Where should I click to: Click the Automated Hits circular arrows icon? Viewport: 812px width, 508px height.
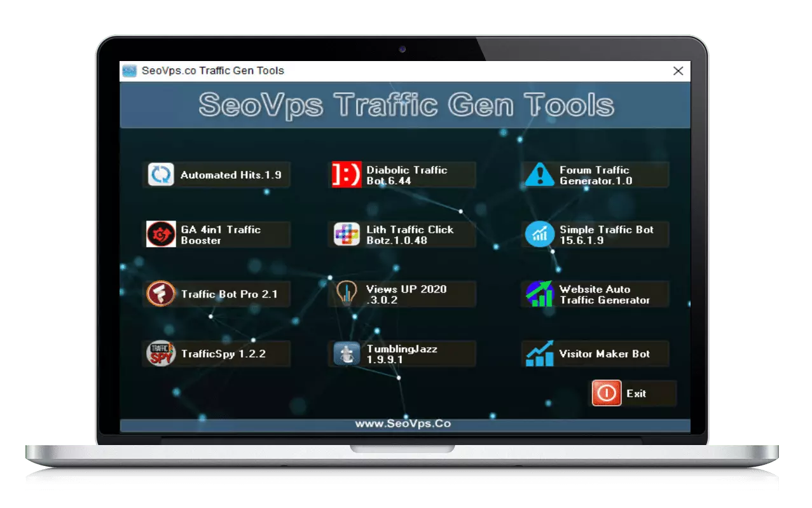coord(161,174)
